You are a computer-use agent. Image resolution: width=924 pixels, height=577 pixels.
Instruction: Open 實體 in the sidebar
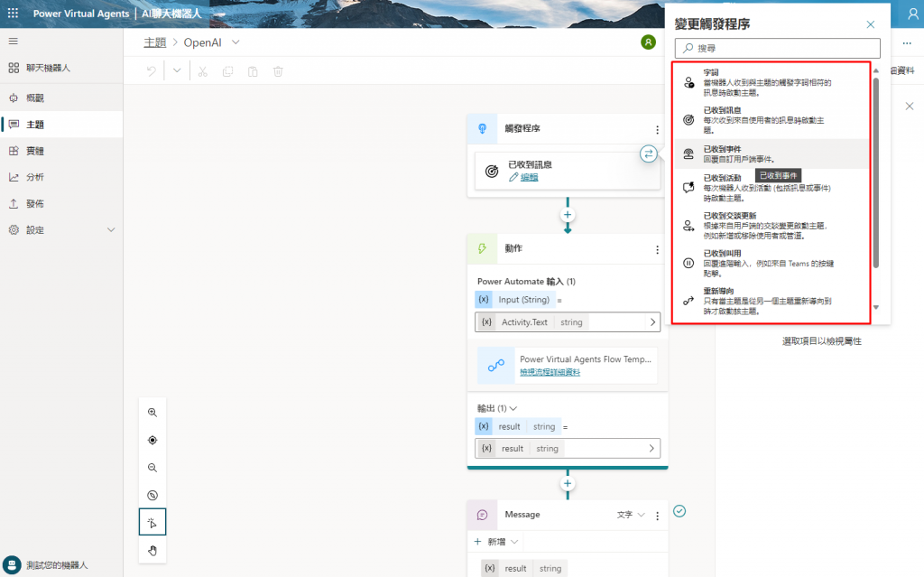click(61, 151)
